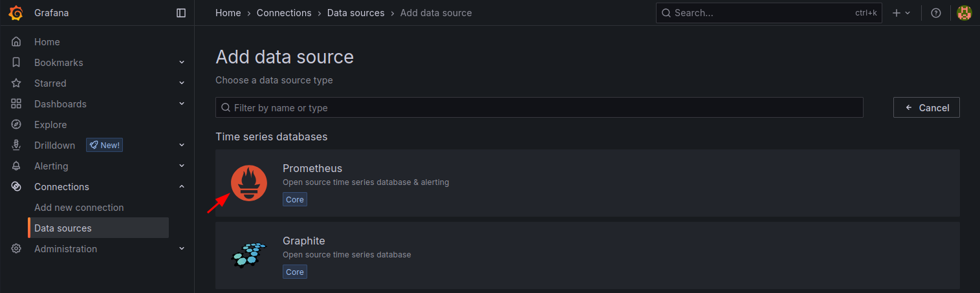
Task: Open the user profile avatar
Action: [964, 13]
